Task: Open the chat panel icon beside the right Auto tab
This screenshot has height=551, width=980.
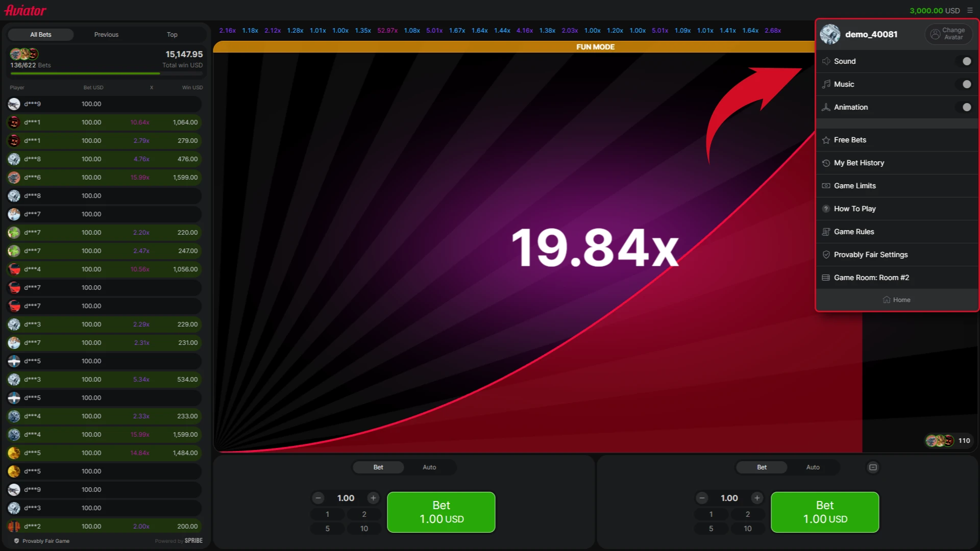Action: pos(873,467)
